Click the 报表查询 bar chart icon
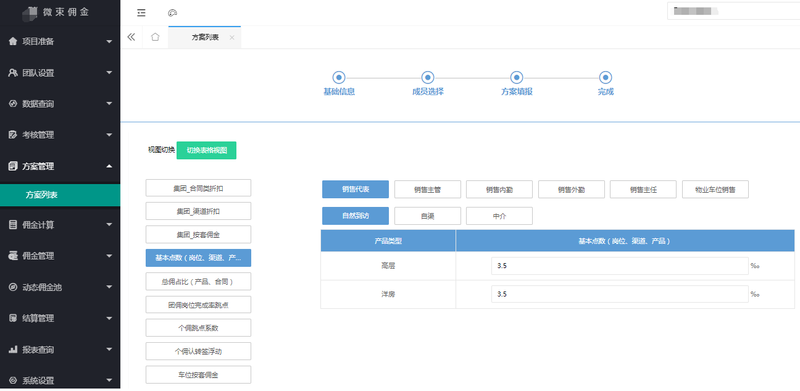Viewport: 800px width, 391px height. [13, 350]
